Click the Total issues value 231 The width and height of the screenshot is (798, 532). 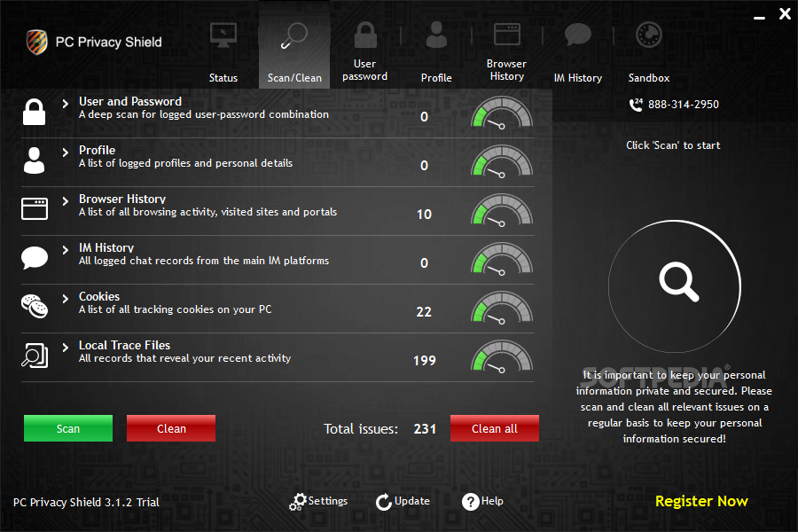pyautogui.click(x=425, y=429)
